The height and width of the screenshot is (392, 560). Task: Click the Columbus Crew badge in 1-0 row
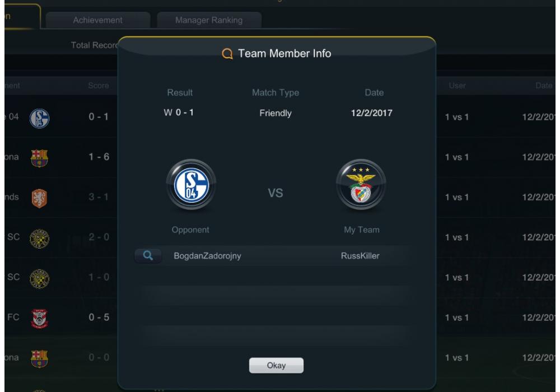[39, 278]
